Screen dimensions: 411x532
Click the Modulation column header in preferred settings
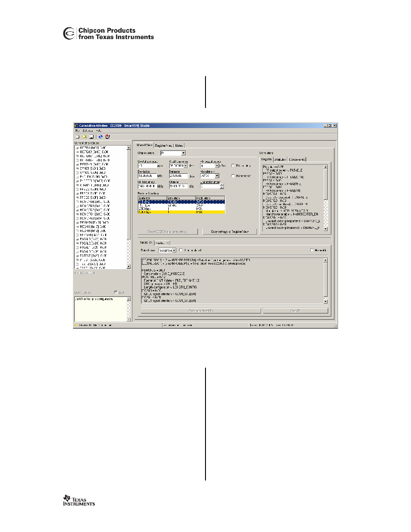(x=210, y=198)
